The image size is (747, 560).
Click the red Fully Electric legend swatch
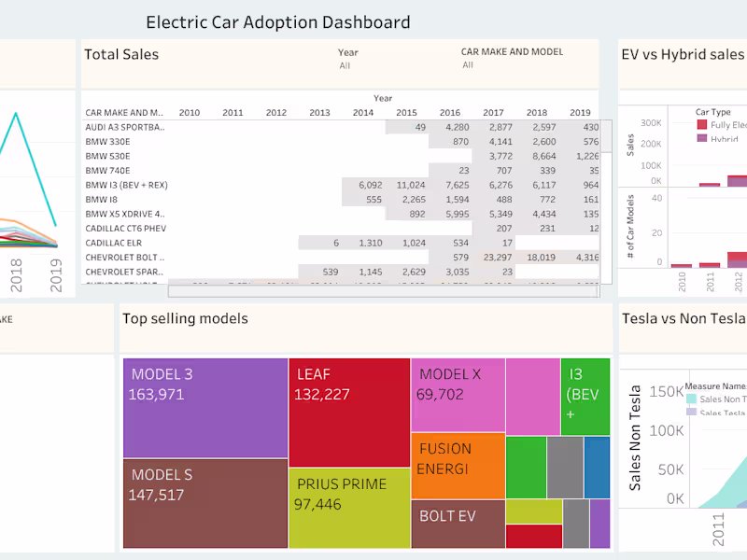coord(702,125)
